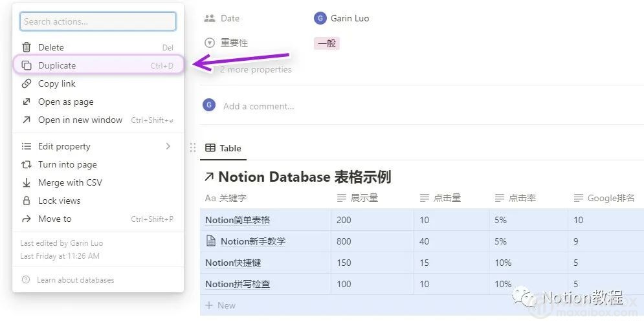Open the Notion拼写检查 row

(x=238, y=284)
